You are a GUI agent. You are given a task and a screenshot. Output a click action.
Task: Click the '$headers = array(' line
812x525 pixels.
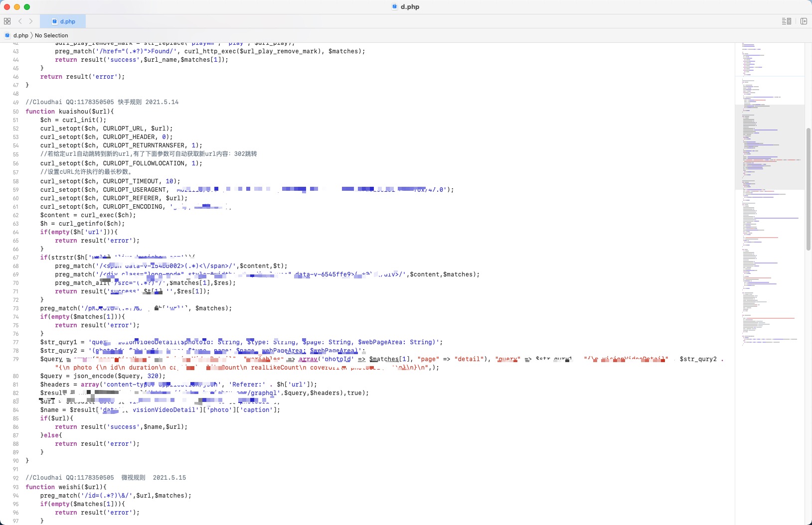pos(178,385)
